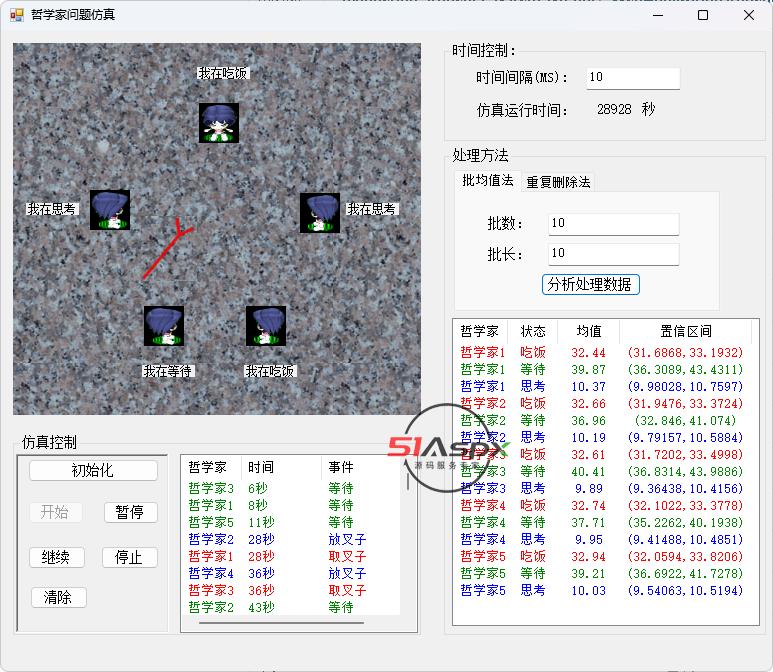Click 分析处理数据 button
This screenshot has width=773, height=672.
point(590,284)
